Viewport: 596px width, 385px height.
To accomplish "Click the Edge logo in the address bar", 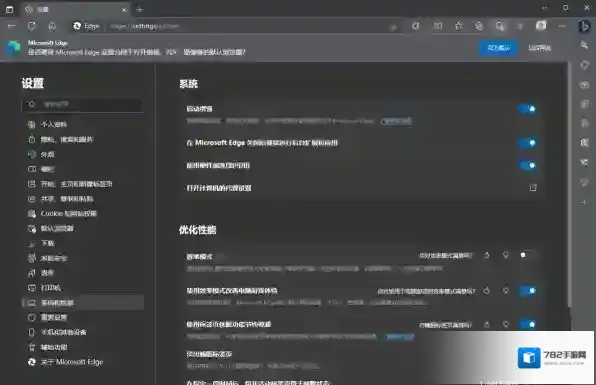I will coord(77,26).
